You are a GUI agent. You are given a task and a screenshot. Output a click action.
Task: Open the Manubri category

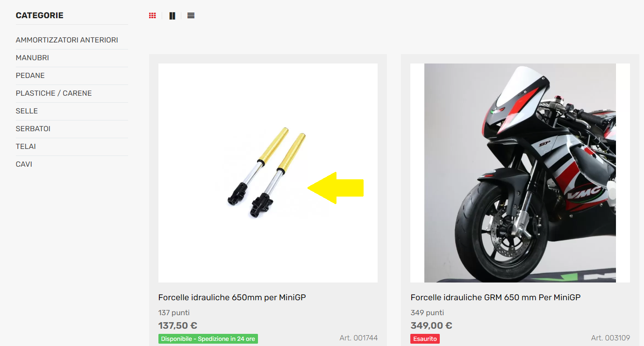(32, 58)
